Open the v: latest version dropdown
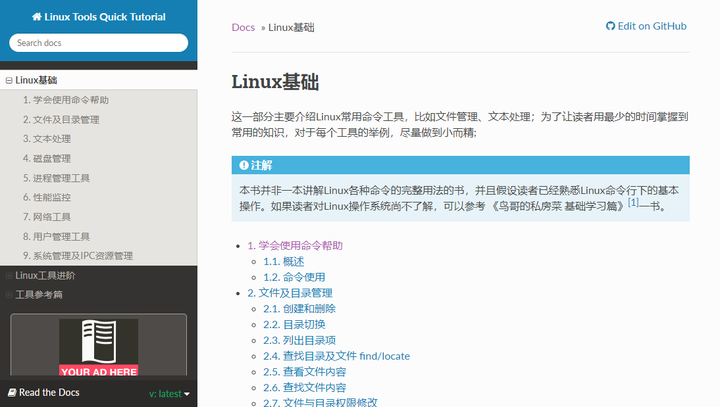720x407 pixels. 169,394
